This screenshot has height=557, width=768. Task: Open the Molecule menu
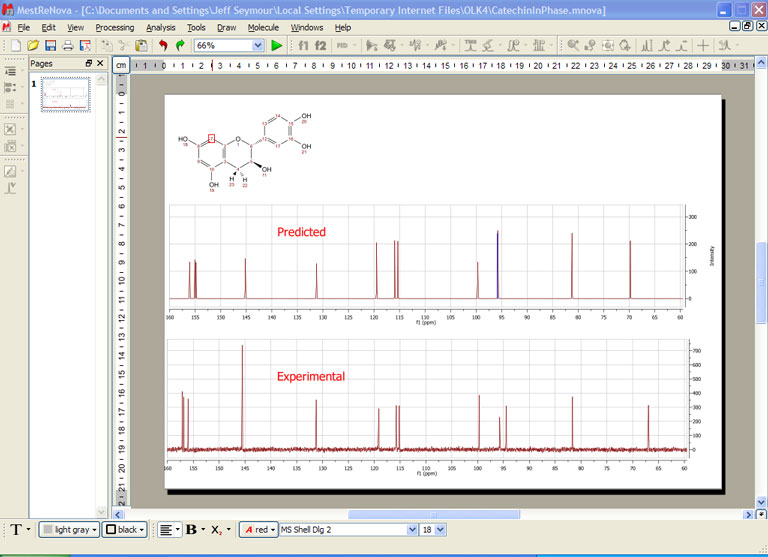pos(263,27)
